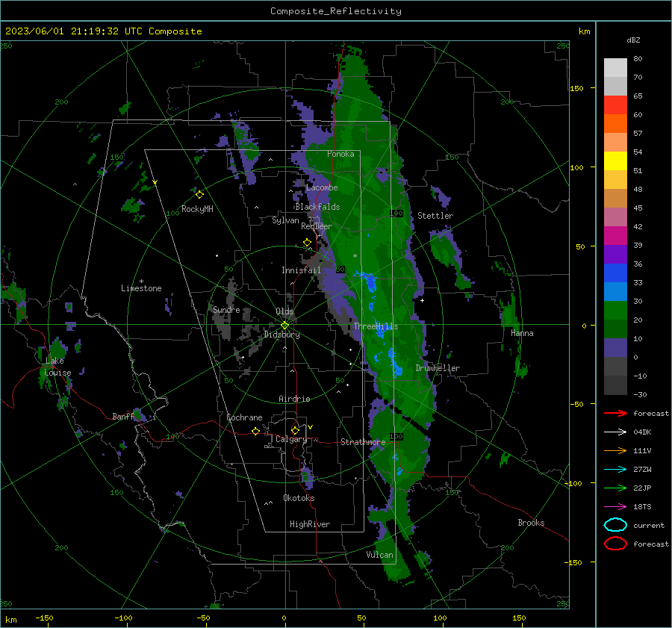Click the yellow marker above Calgary label
Viewport: 672px width, 628px height.
click(x=295, y=430)
